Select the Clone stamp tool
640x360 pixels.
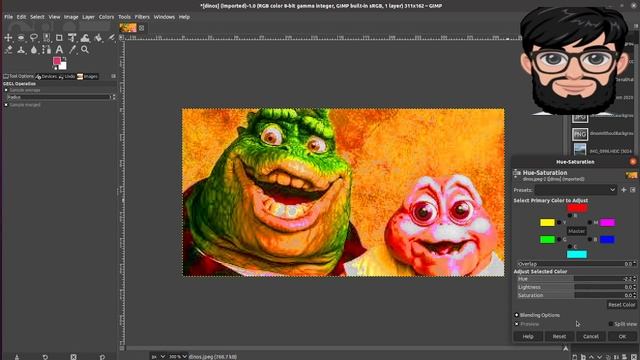(x=20, y=50)
